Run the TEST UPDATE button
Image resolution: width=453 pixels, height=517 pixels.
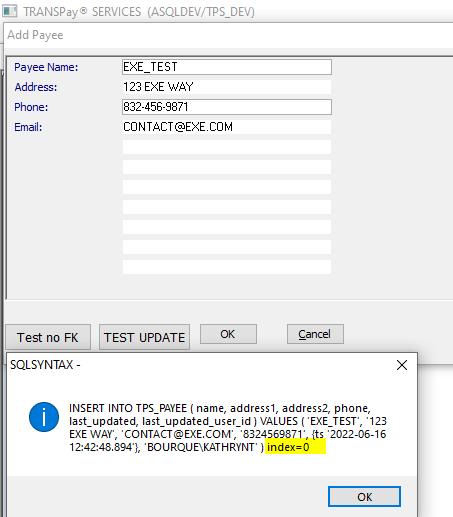click(x=144, y=337)
